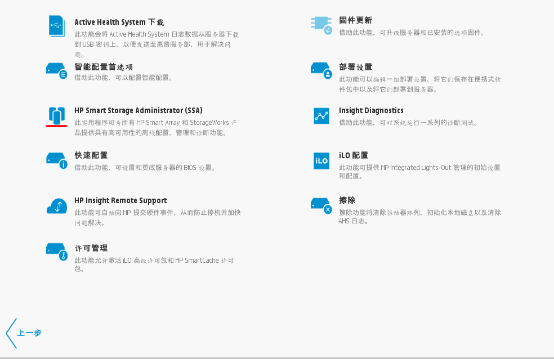Open the Insight Diagnostics title
This screenshot has height=360, width=554.
371,110
